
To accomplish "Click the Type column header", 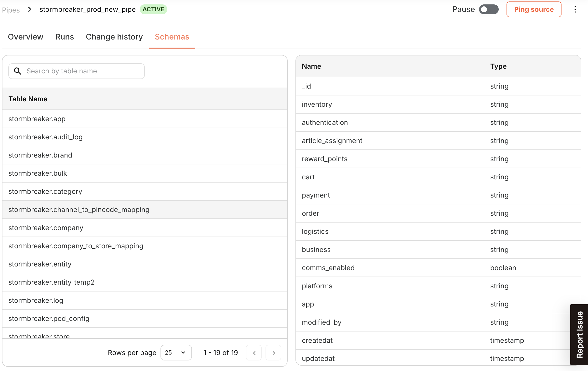I will click(498, 66).
